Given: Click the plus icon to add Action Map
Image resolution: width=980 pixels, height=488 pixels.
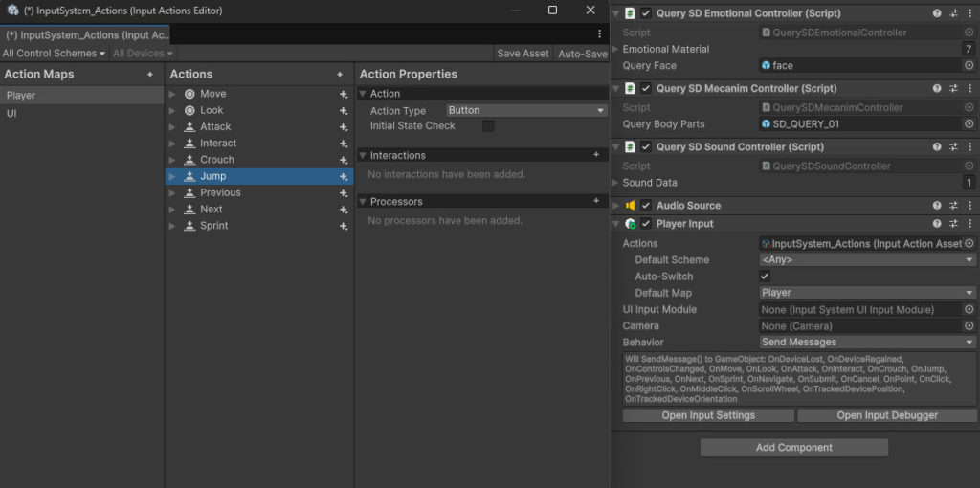Looking at the screenshot, I should [149, 75].
